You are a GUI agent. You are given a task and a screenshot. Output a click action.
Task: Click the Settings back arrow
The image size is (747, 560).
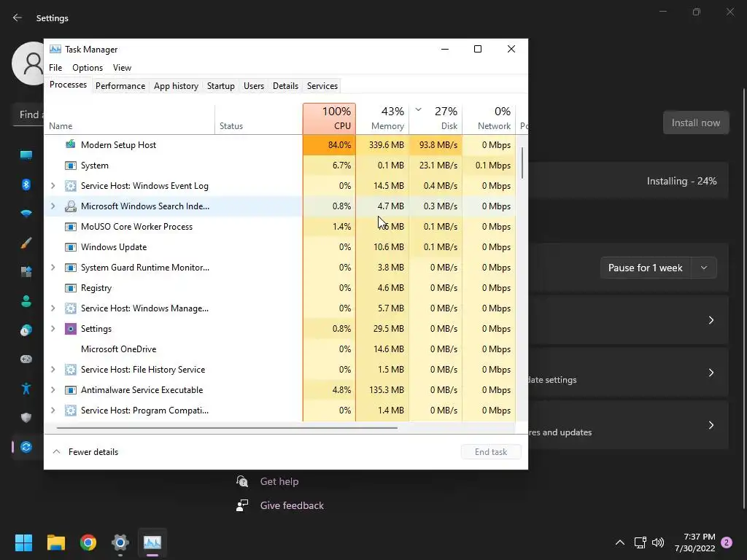point(18,17)
